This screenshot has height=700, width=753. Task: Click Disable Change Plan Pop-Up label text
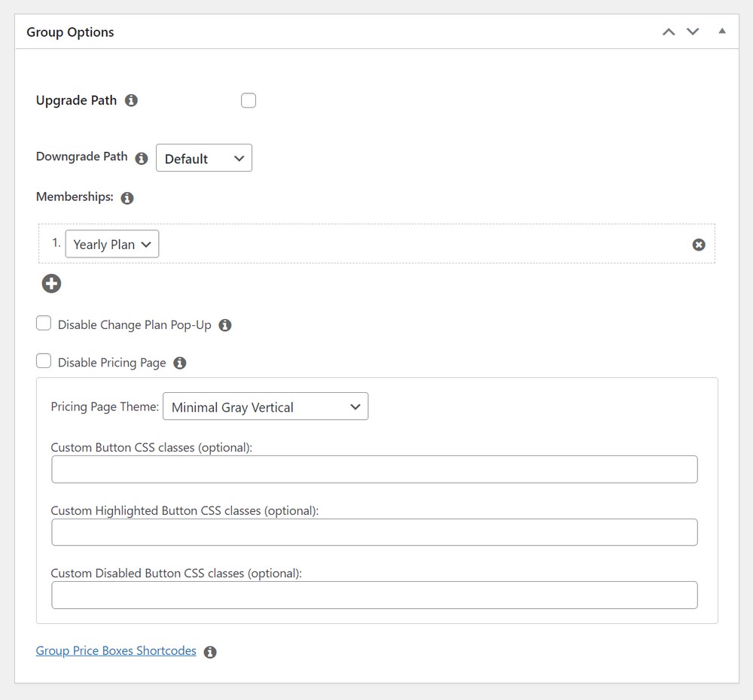point(135,325)
